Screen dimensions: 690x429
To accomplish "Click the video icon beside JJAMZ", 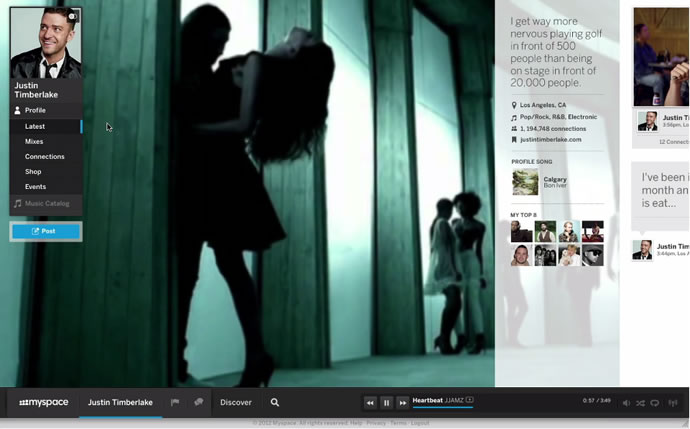I will pos(470,400).
